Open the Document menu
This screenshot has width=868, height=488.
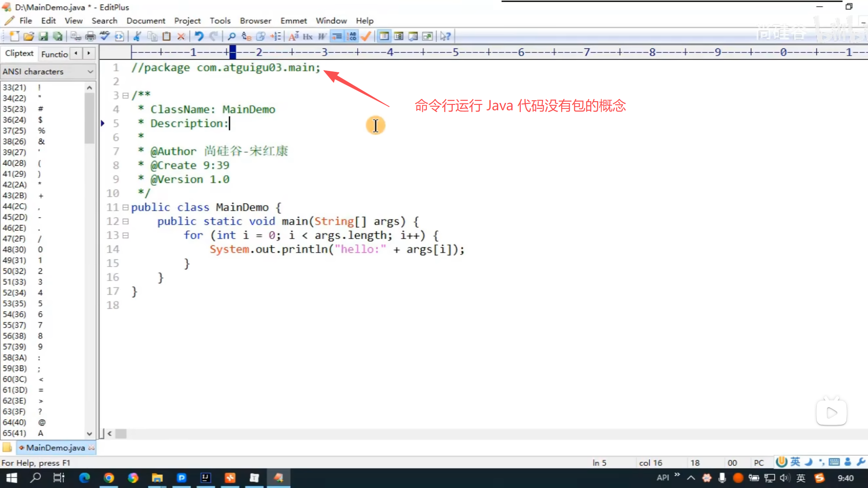tap(146, 21)
